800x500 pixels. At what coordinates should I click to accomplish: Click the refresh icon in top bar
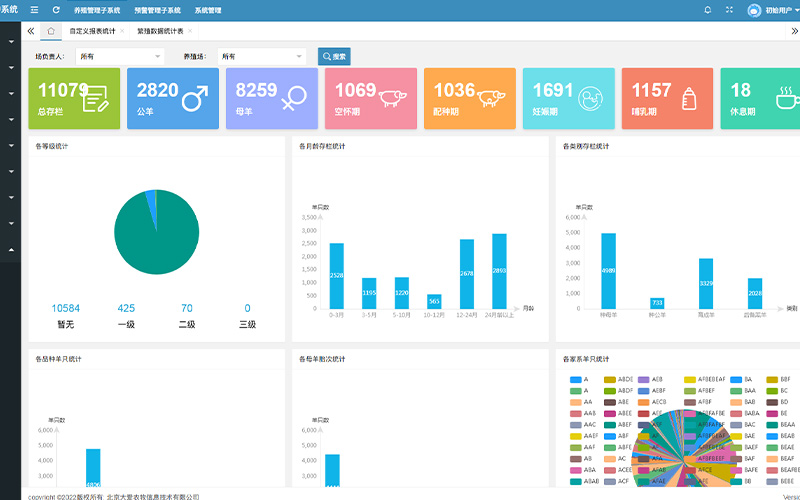56,10
